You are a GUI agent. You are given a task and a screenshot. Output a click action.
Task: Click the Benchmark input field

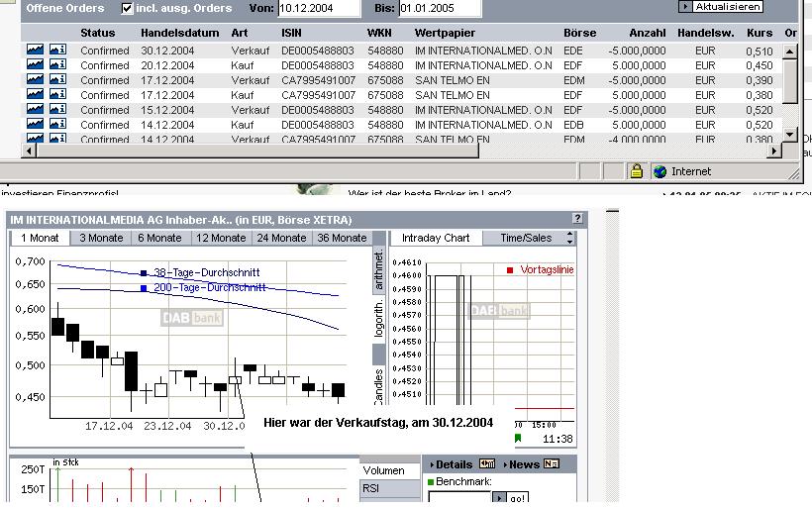pyautogui.click(x=459, y=497)
